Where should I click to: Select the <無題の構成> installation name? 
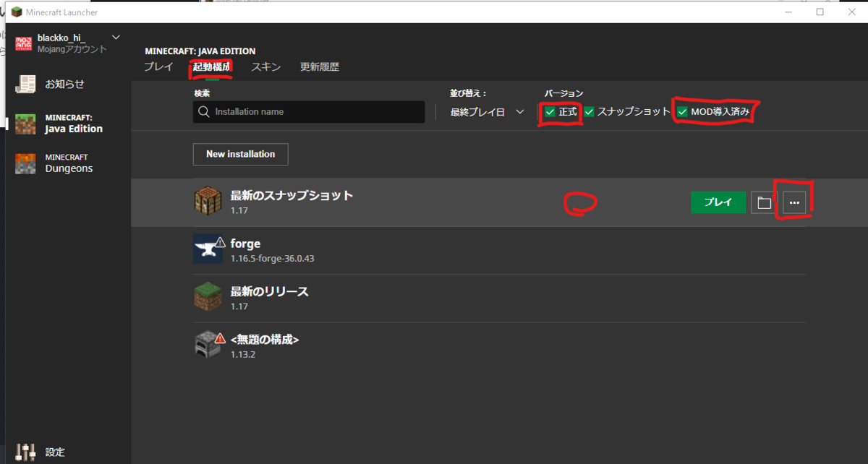(x=265, y=340)
